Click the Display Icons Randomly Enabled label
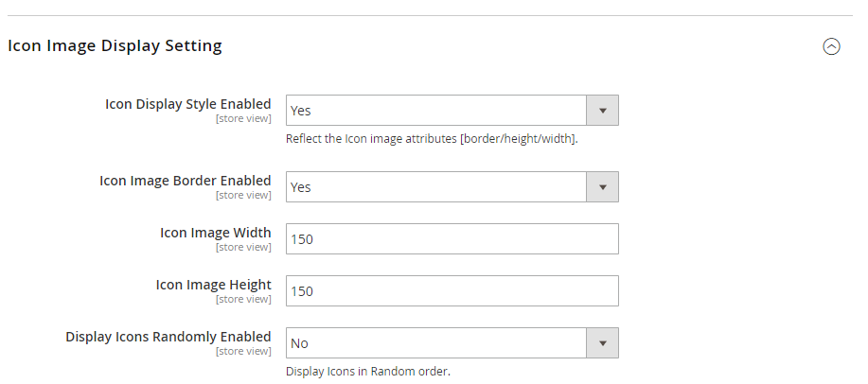This screenshot has height=384, width=868. (x=168, y=337)
